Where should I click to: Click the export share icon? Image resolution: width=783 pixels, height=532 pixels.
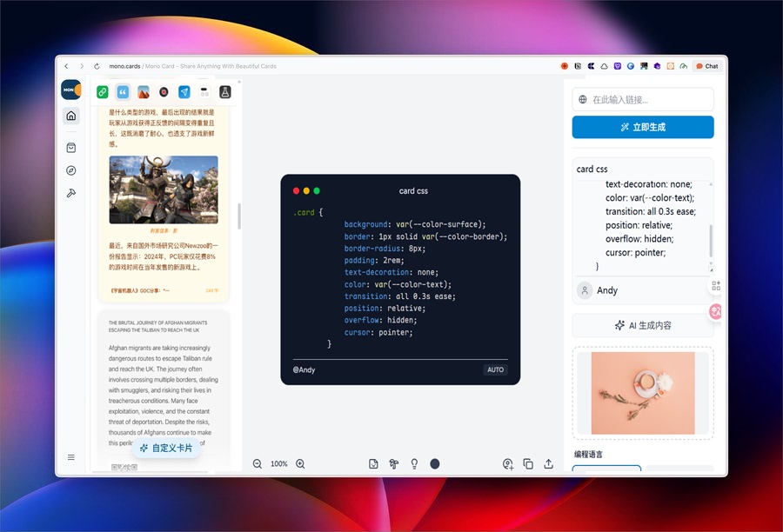tap(549, 464)
